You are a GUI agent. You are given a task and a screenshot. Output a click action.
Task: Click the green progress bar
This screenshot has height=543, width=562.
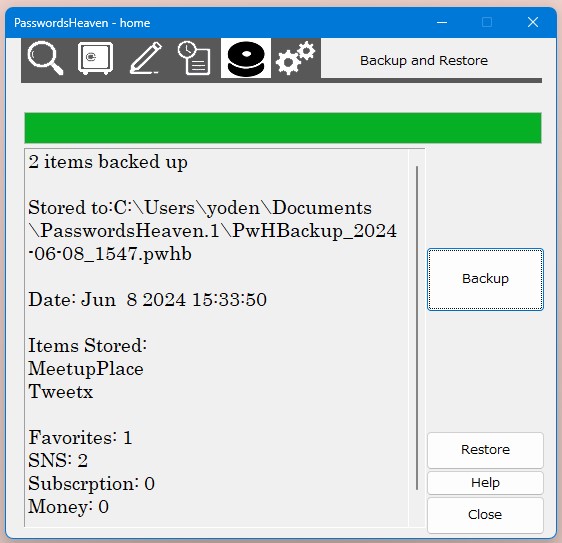click(283, 128)
